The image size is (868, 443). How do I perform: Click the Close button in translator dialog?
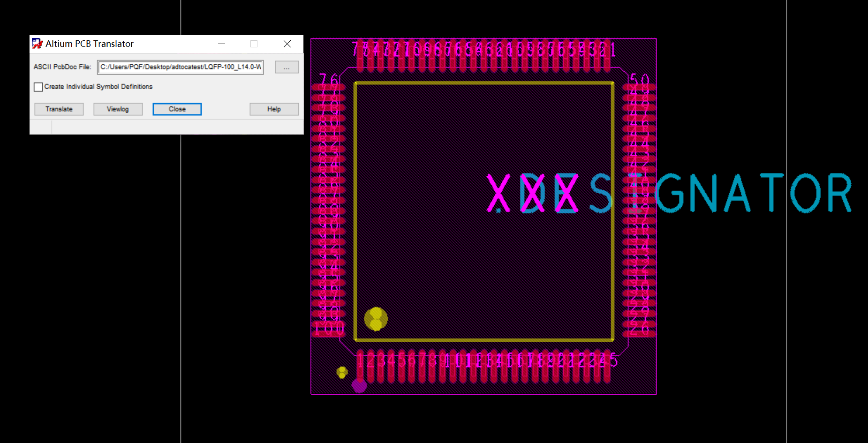[177, 109]
